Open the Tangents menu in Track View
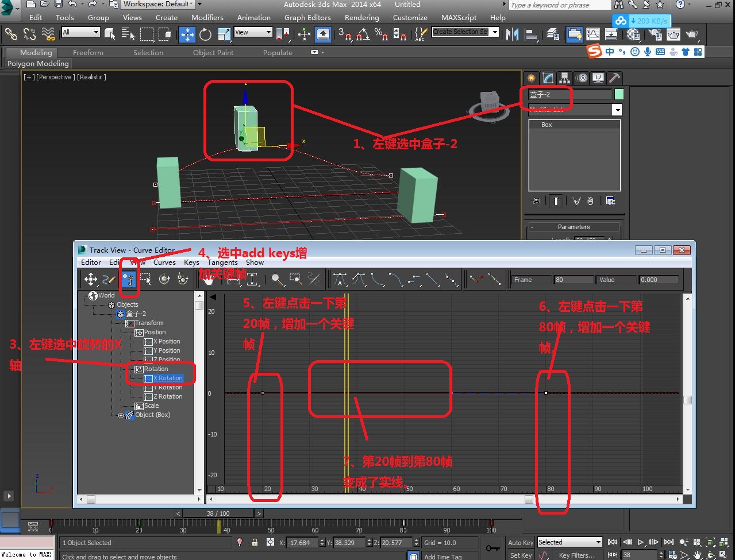 (x=222, y=262)
